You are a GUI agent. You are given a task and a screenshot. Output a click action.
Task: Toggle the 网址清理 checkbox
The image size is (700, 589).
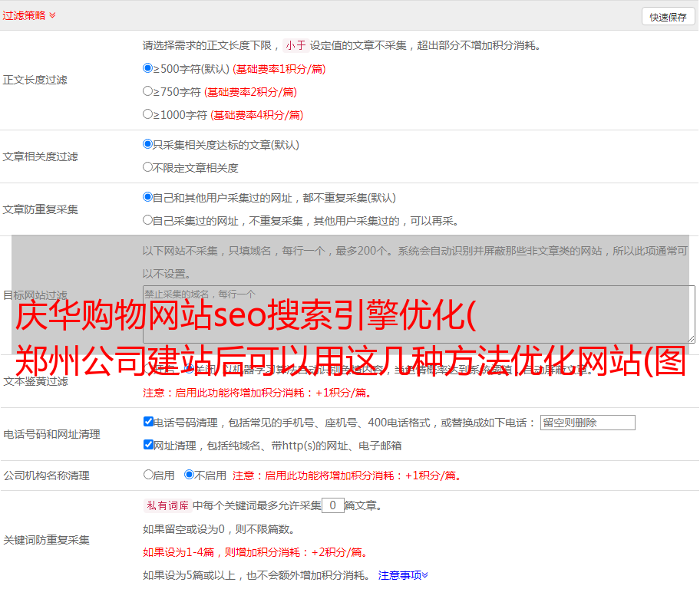[149, 445]
